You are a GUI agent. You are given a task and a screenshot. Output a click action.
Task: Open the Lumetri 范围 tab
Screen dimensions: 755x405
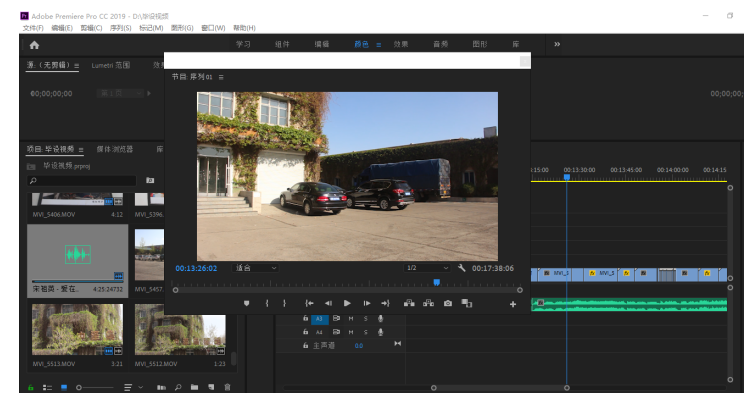(111, 65)
